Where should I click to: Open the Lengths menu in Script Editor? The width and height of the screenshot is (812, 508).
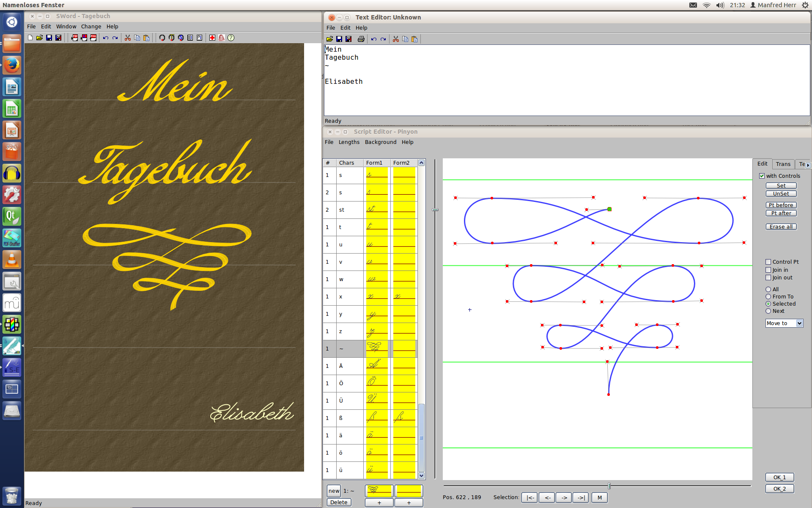point(349,142)
